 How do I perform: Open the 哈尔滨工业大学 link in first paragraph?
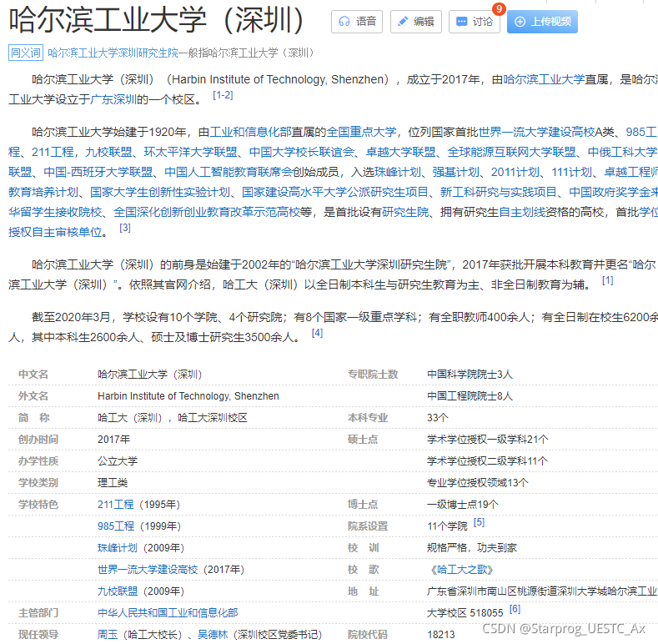(x=544, y=79)
